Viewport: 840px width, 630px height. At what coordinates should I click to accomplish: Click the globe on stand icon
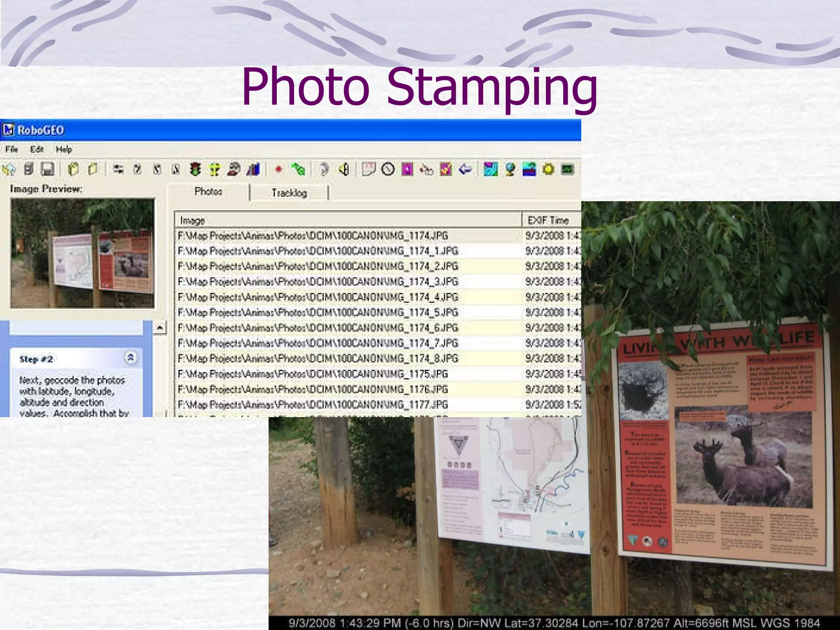[510, 169]
